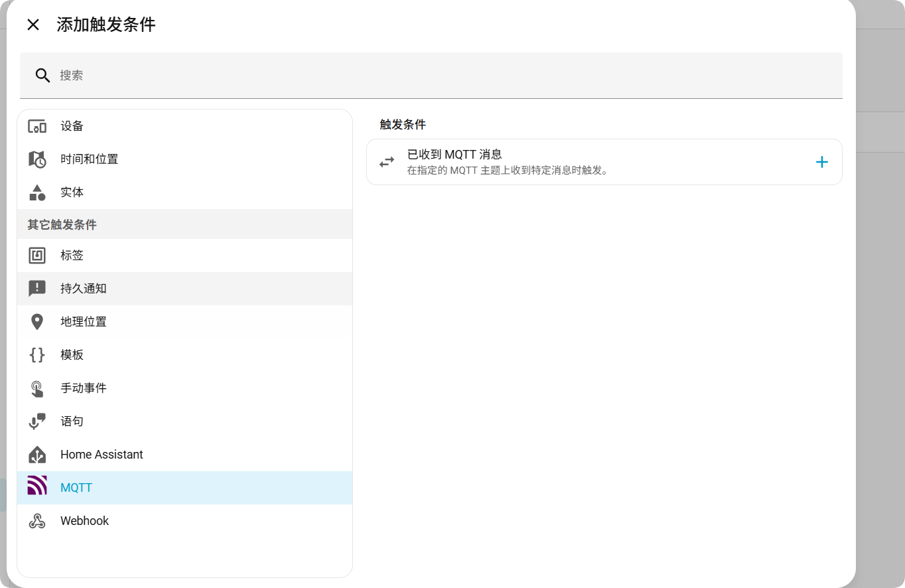
Task: Click the 设备 device icon
Action: (x=37, y=126)
